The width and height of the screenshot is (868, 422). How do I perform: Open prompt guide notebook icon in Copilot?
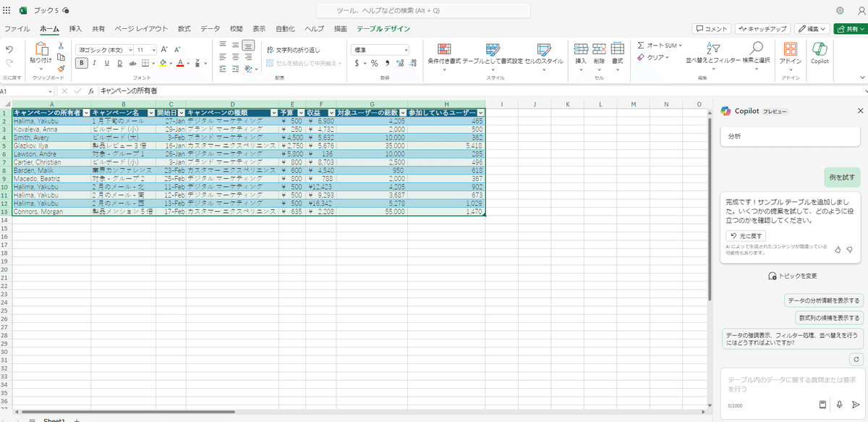[x=822, y=405]
